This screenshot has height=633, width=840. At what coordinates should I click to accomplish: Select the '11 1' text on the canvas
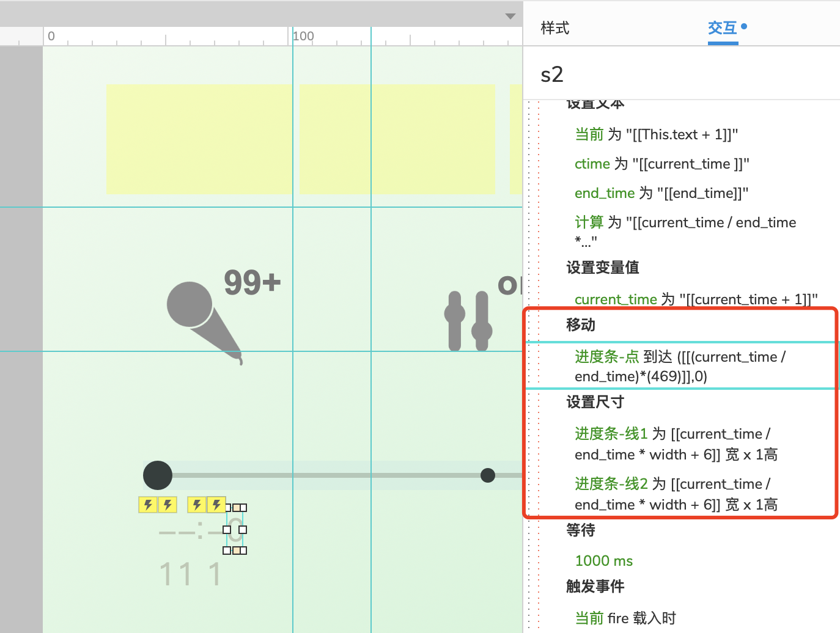pyautogui.click(x=190, y=574)
